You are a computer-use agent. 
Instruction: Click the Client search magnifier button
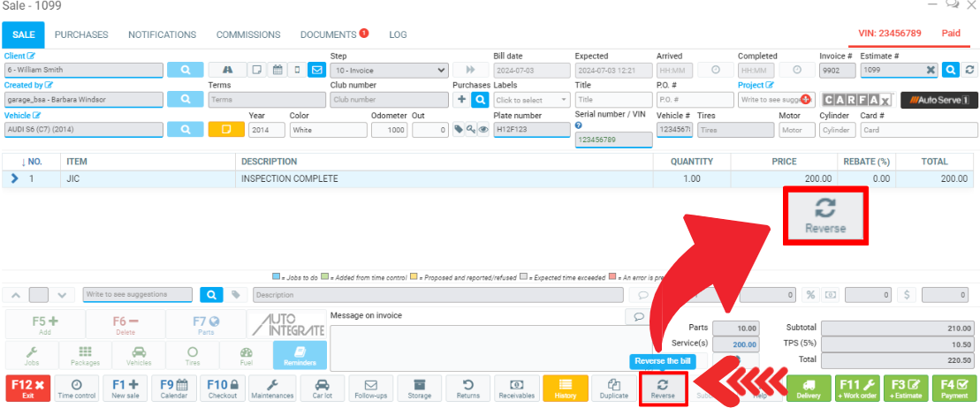pos(185,70)
